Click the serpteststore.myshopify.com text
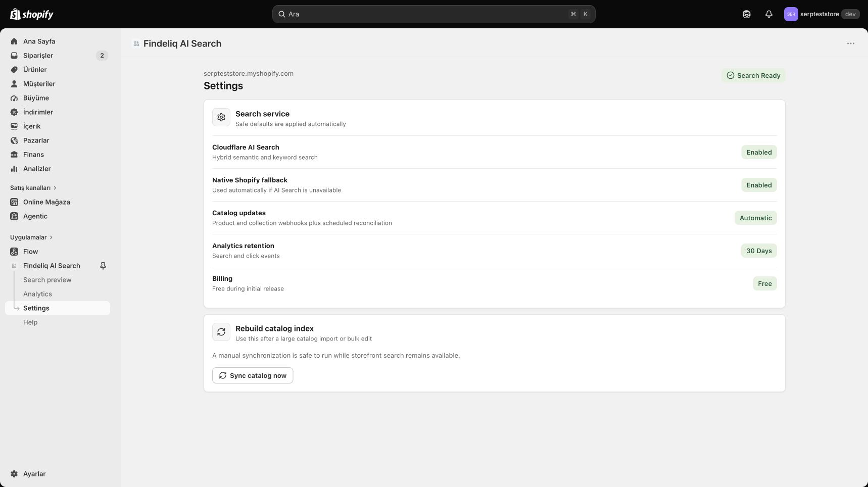This screenshot has width=868, height=487. click(249, 73)
